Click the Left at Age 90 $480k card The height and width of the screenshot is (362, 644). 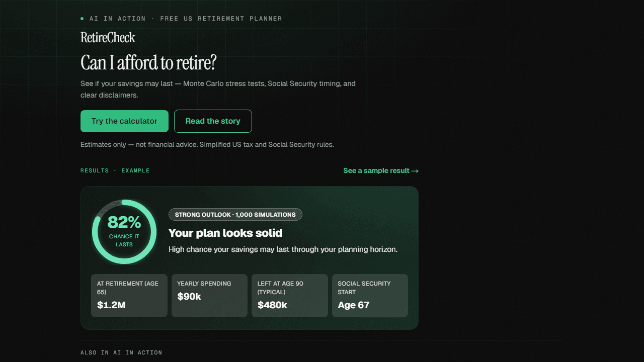(290, 296)
